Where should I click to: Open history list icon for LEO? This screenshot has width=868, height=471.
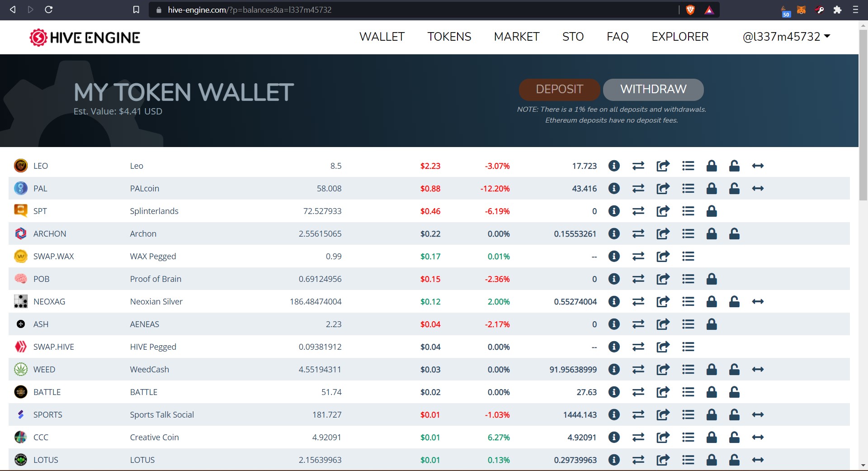[688, 166]
